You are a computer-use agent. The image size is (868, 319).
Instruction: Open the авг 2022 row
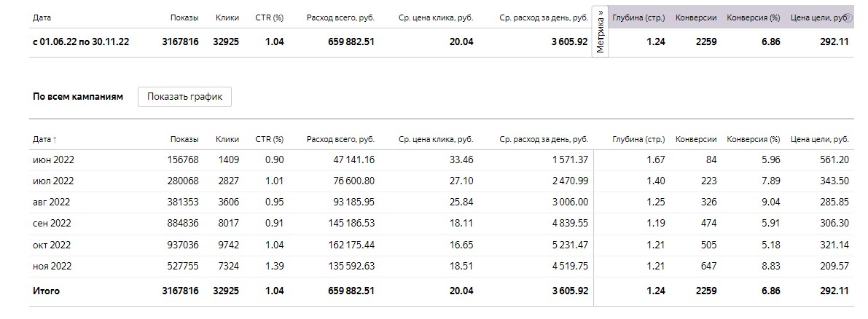[52, 202]
